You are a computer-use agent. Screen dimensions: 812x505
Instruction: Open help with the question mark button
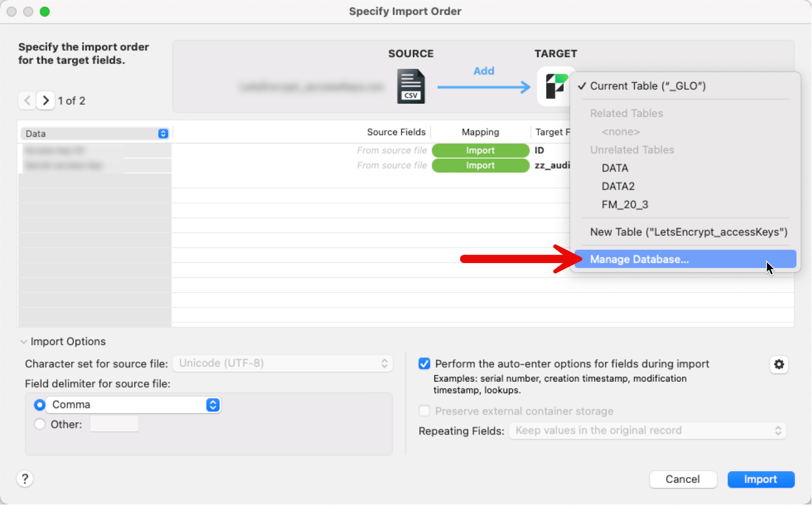click(25, 479)
